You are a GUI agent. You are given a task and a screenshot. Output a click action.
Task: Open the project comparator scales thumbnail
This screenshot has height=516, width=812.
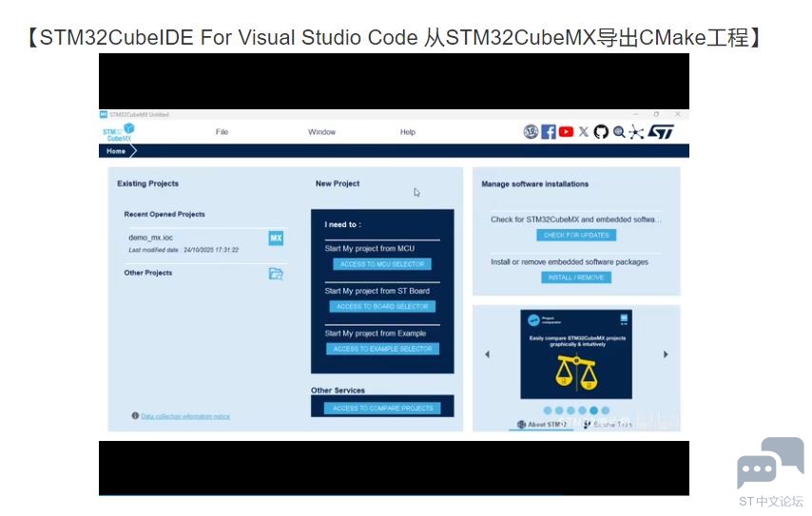point(576,354)
